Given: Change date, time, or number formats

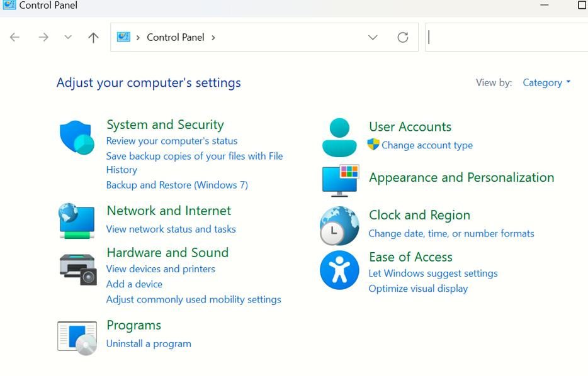Looking at the screenshot, I should tap(451, 234).
